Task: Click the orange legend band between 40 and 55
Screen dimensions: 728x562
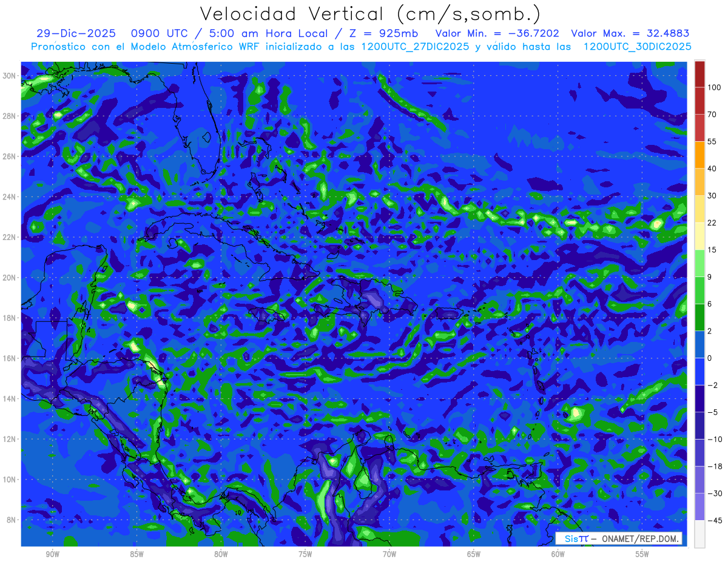Action: coord(699,155)
